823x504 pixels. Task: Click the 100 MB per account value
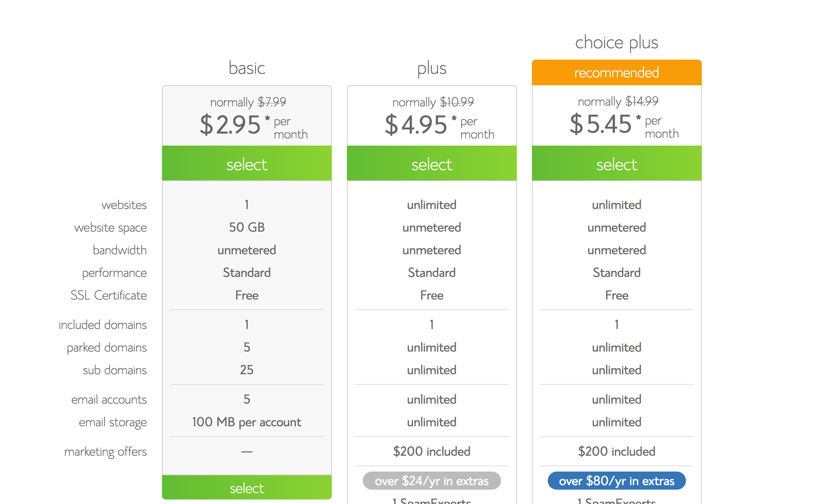247,422
